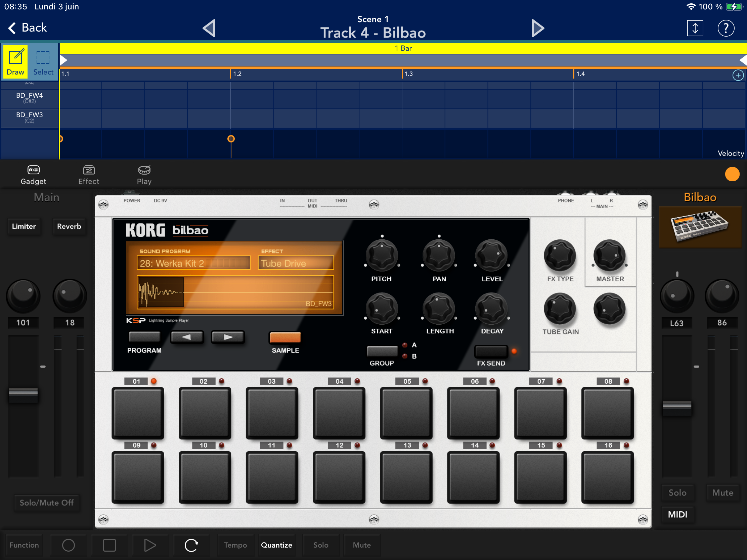Screen dimensions: 747x560
Task: Add a bar with the plus icon
Action: tap(738, 75)
